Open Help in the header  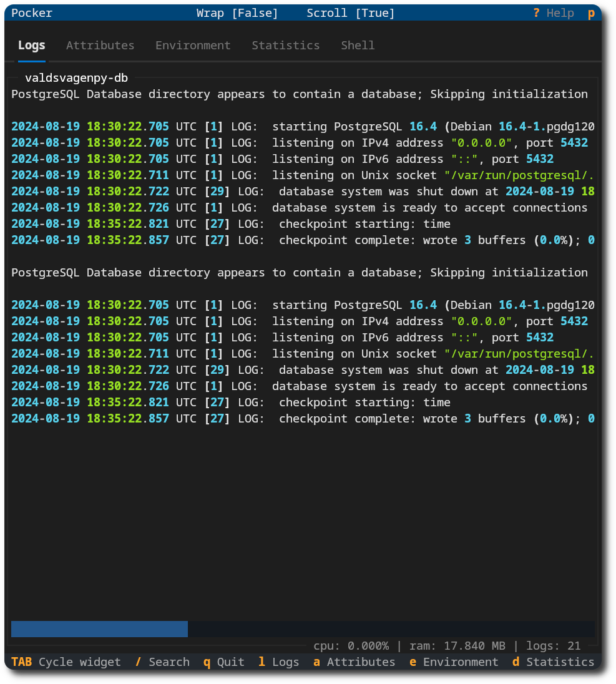tap(553, 13)
